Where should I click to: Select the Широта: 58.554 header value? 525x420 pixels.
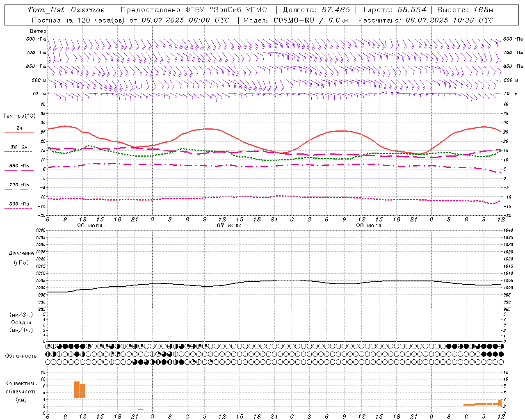[x=394, y=10]
